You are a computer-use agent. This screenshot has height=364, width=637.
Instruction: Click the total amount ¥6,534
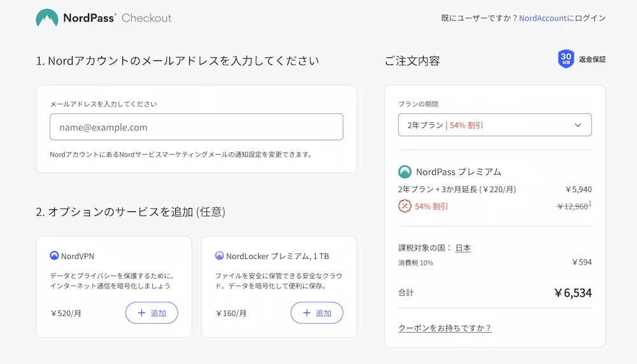pyautogui.click(x=573, y=293)
